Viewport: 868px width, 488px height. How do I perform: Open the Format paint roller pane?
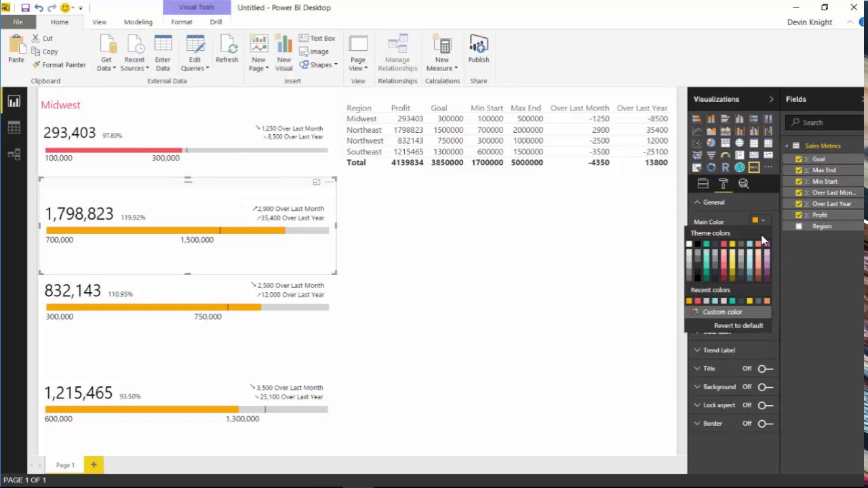(724, 184)
